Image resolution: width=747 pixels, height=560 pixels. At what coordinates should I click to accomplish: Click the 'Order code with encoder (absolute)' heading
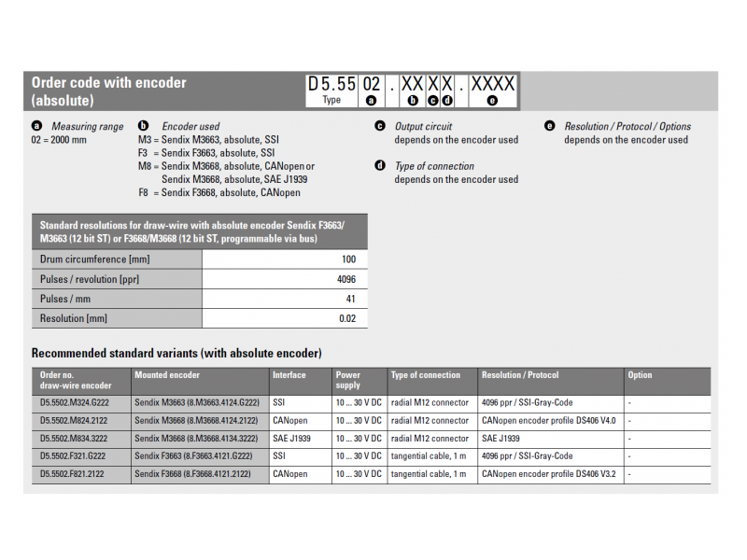108,91
